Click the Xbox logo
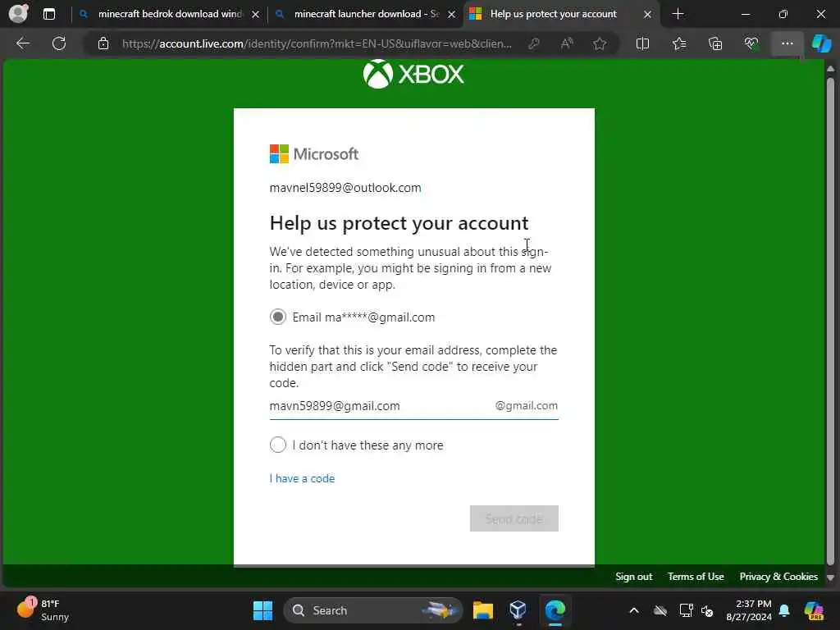This screenshot has width=840, height=630. pos(413,74)
